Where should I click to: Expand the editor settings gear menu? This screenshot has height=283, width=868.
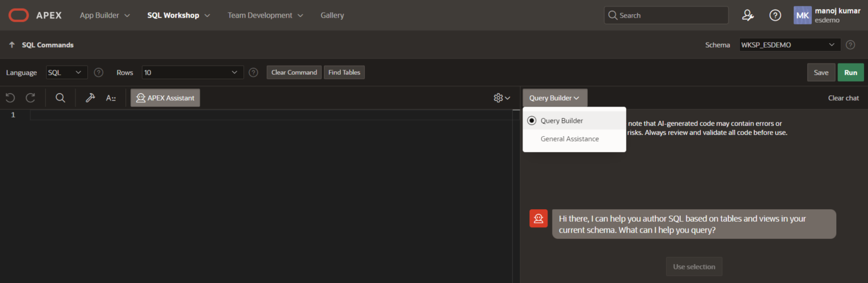(502, 98)
